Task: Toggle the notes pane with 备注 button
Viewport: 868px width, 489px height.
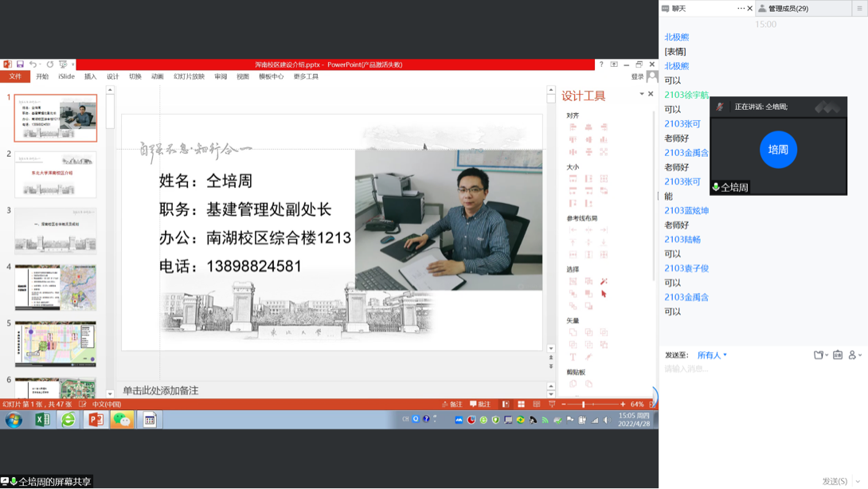Action: [452, 405]
